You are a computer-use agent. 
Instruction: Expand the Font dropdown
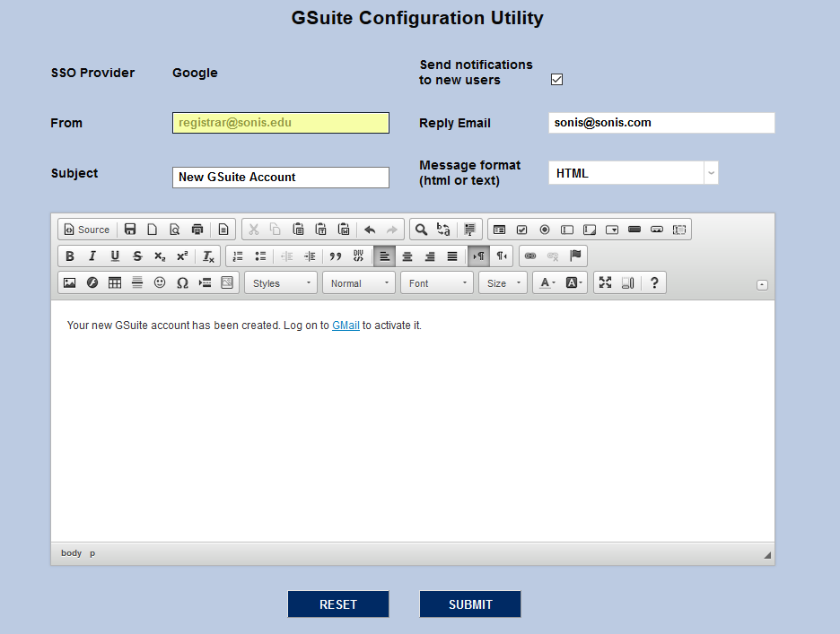(x=436, y=282)
